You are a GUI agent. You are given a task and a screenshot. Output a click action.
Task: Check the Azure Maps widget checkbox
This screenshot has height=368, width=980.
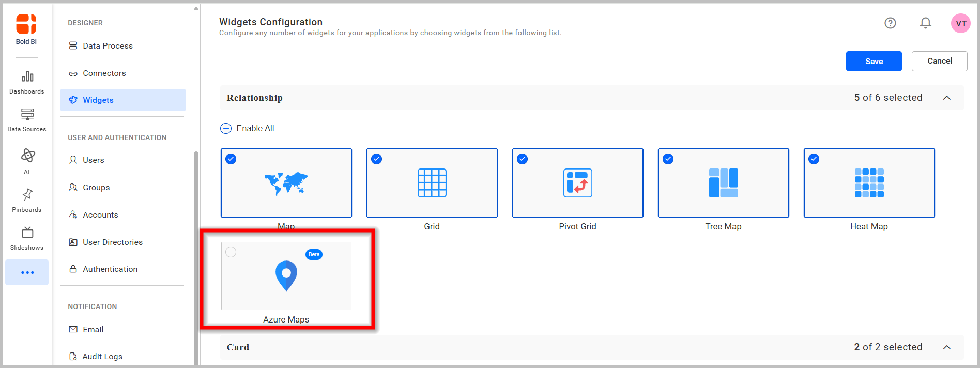point(231,252)
